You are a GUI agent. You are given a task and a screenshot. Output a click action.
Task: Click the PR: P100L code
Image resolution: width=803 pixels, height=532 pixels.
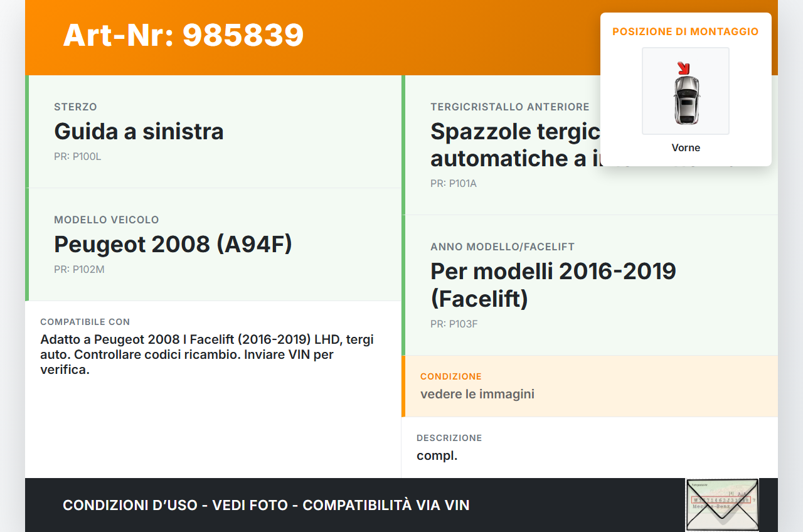click(x=77, y=157)
